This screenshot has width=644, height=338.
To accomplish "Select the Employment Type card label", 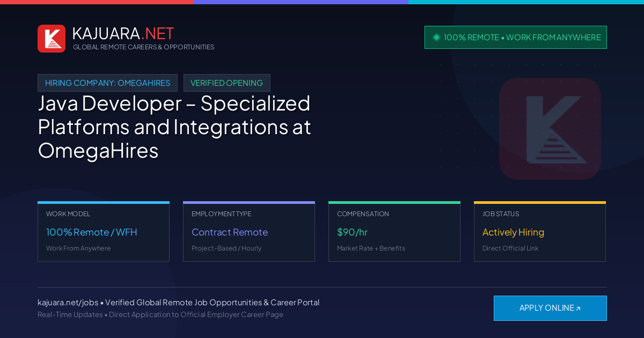I will tap(221, 214).
